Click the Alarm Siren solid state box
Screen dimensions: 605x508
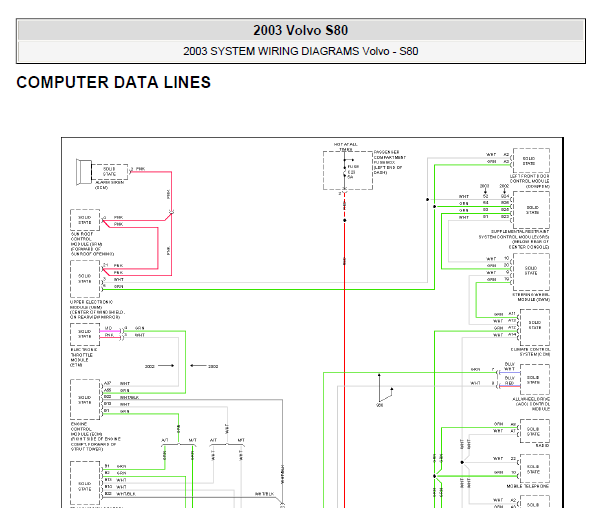coord(110,172)
